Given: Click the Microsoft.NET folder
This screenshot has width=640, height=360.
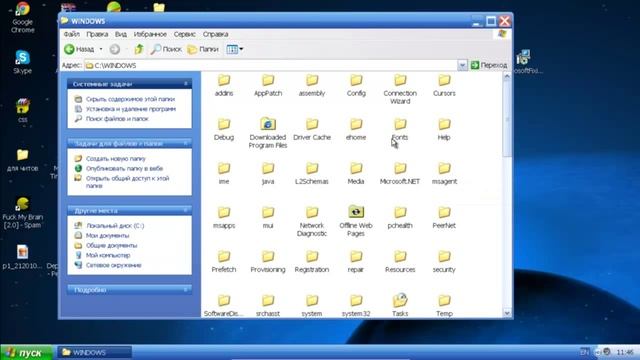Looking at the screenshot, I should pyautogui.click(x=400, y=173).
